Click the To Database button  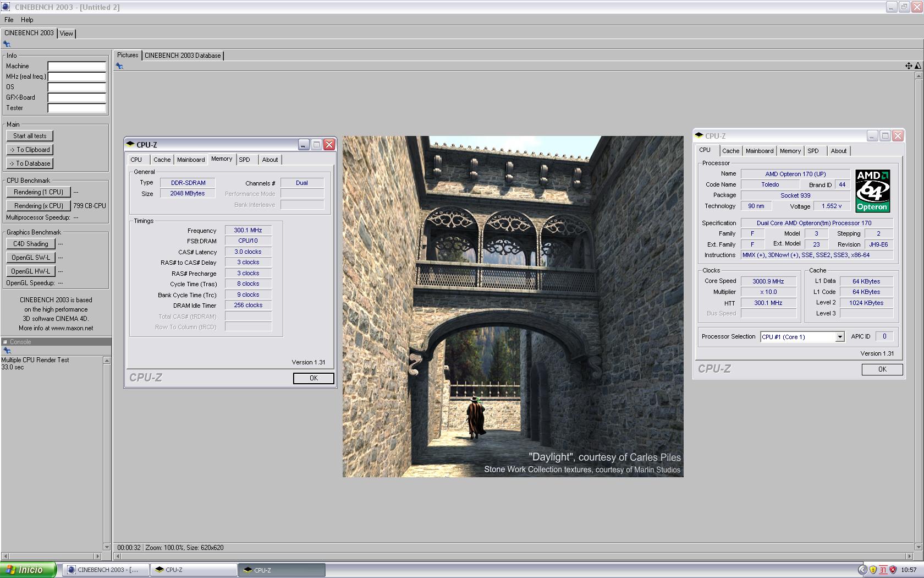pos(30,163)
